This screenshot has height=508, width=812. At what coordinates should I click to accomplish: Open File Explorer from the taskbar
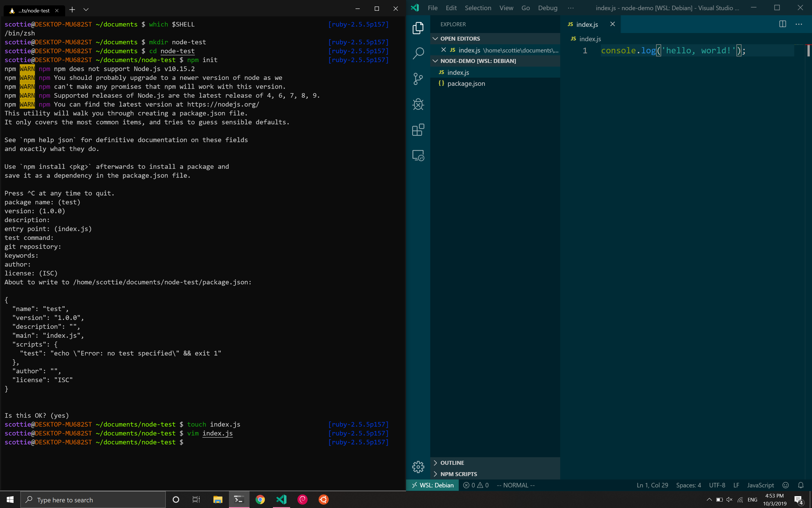(218, 500)
